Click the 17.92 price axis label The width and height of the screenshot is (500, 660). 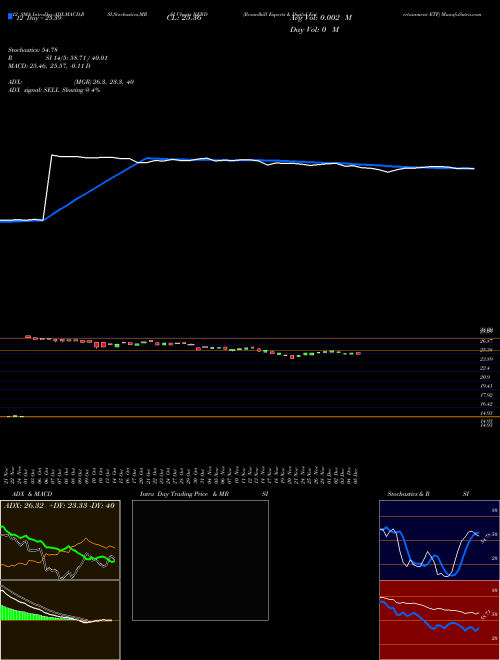tap(487, 395)
